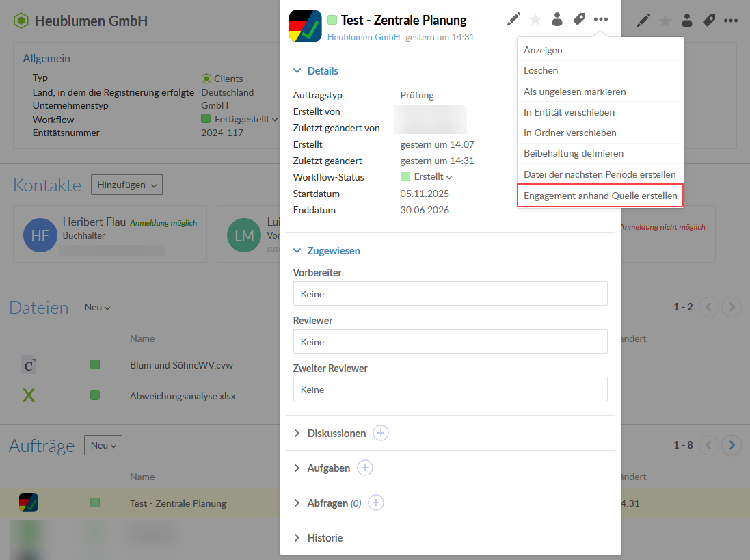
Task: Open the person assign icon in engagement panel
Action: 557,20
